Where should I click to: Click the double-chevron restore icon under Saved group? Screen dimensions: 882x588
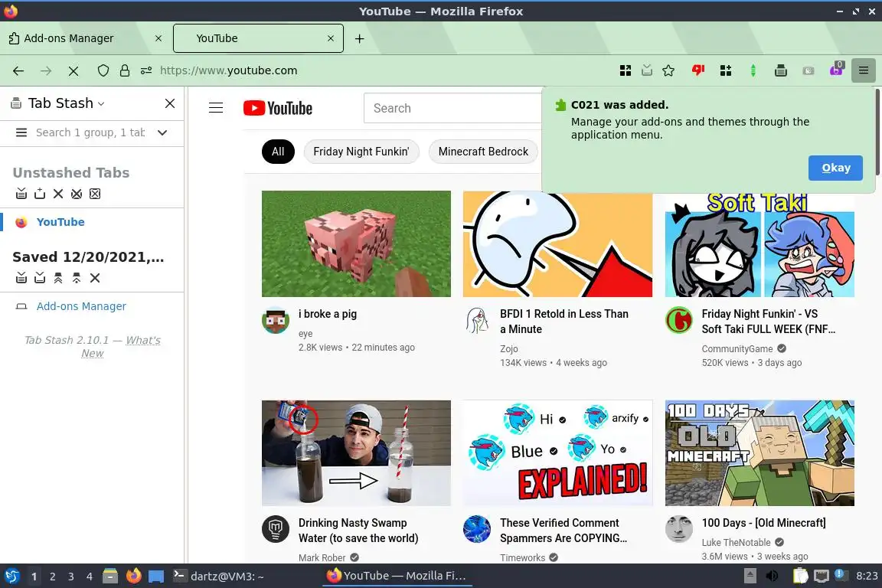pos(58,277)
